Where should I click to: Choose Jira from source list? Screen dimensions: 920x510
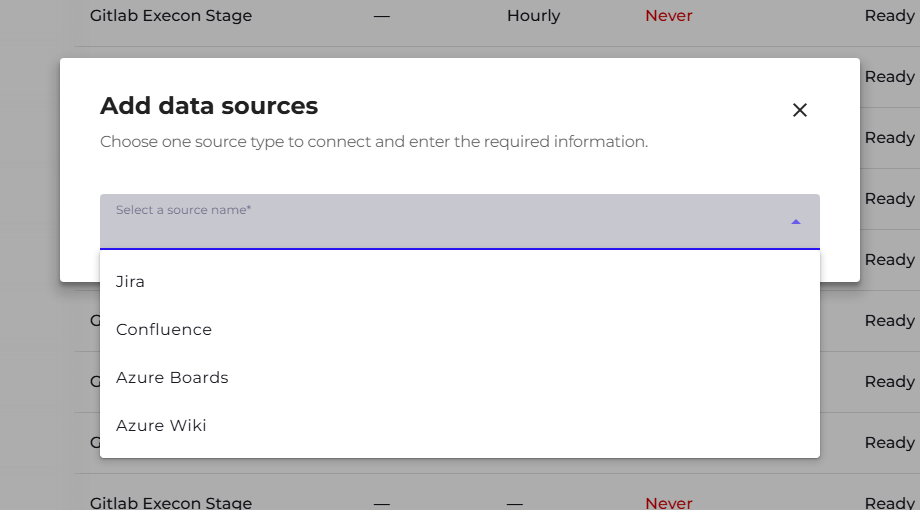(459, 282)
